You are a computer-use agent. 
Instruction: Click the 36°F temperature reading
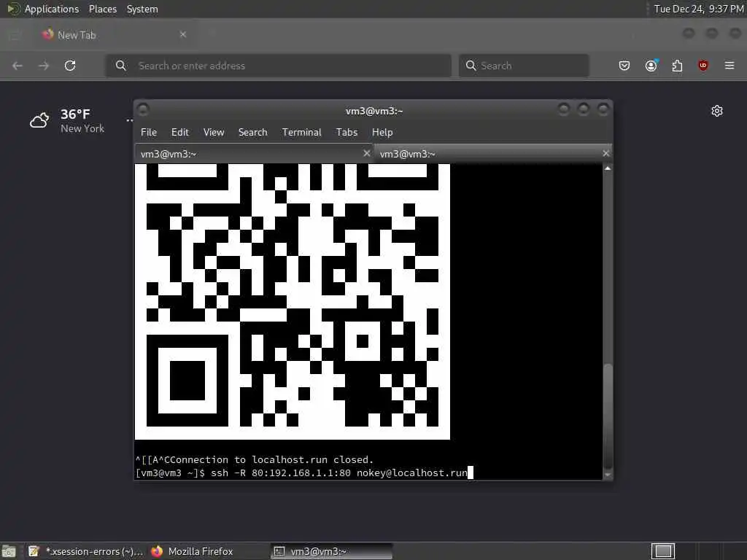tap(75, 114)
